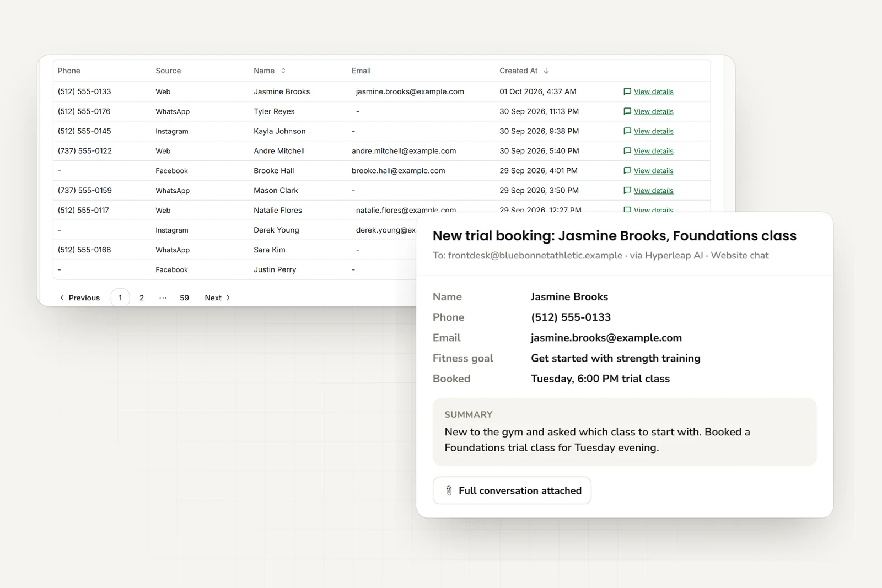The width and height of the screenshot is (882, 588).
Task: Select Natalie Flores name cell
Action: pos(278,211)
